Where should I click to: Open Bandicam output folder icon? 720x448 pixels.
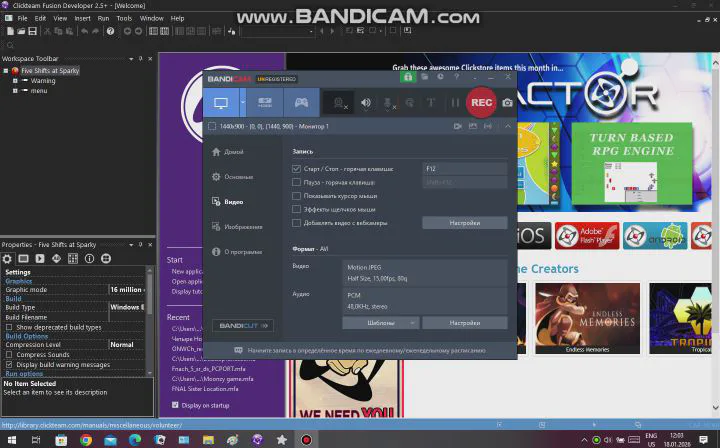coord(424,77)
